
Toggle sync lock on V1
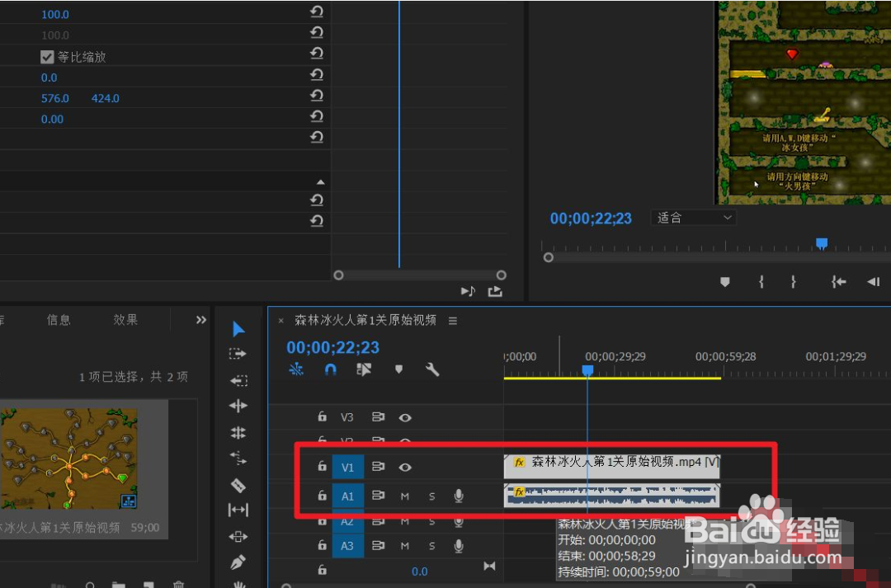pos(378,467)
